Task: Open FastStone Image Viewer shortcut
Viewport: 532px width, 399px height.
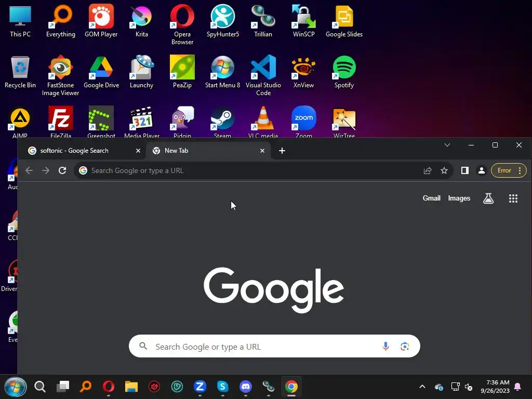Action: (61, 75)
